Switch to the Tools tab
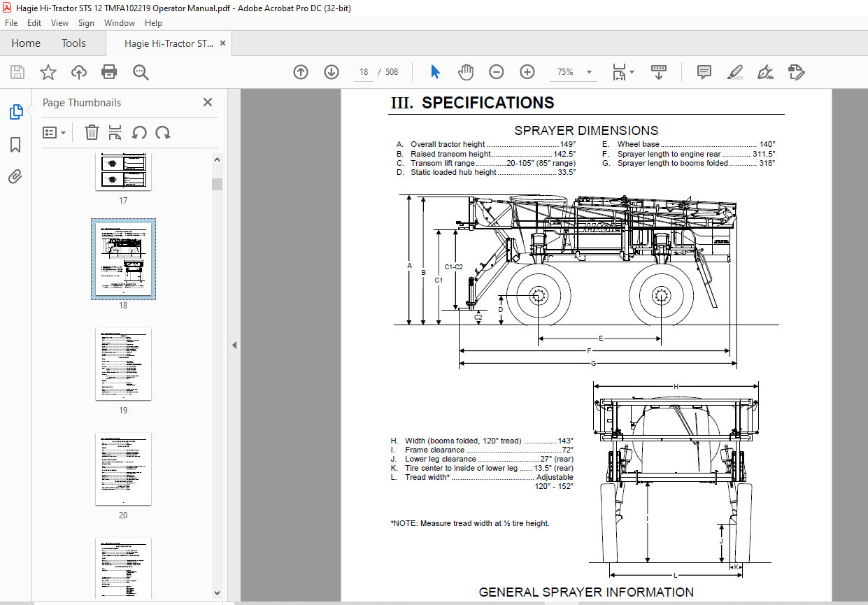 pyautogui.click(x=73, y=43)
